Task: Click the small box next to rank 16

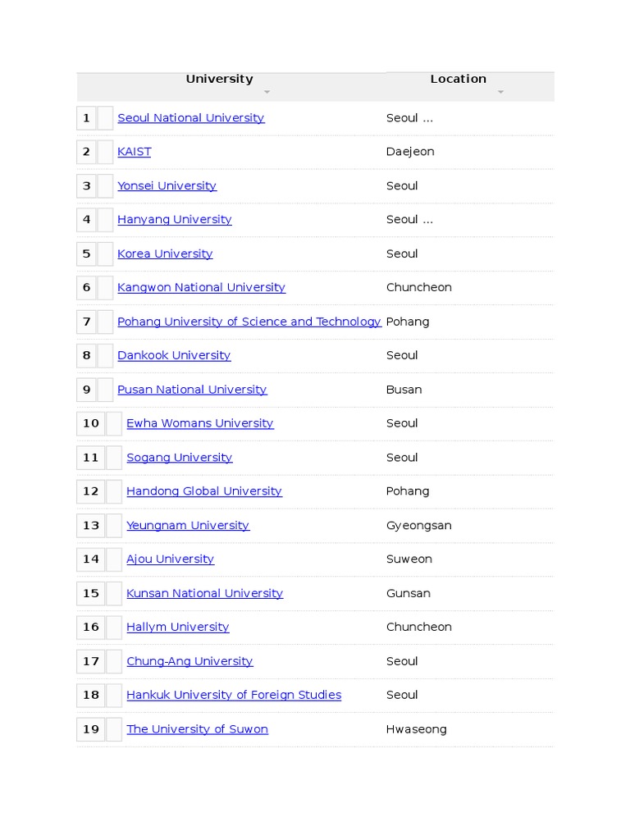Action: (114, 628)
